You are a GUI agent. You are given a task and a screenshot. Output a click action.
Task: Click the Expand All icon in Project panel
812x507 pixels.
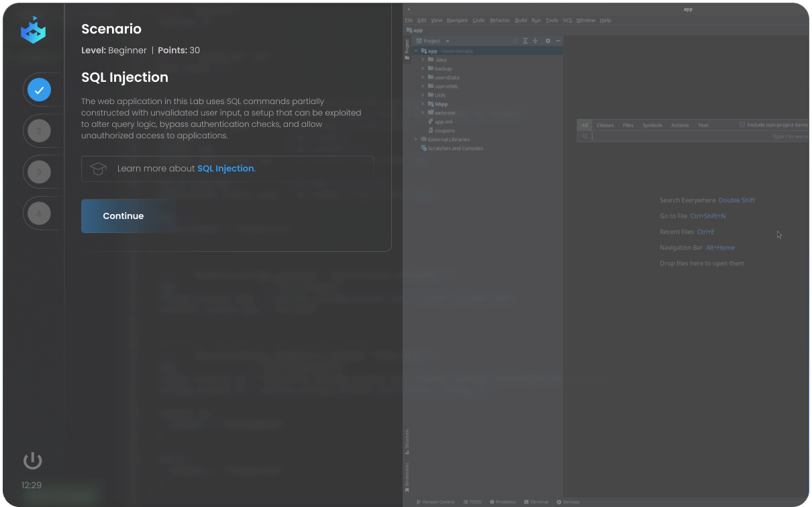[x=525, y=41]
